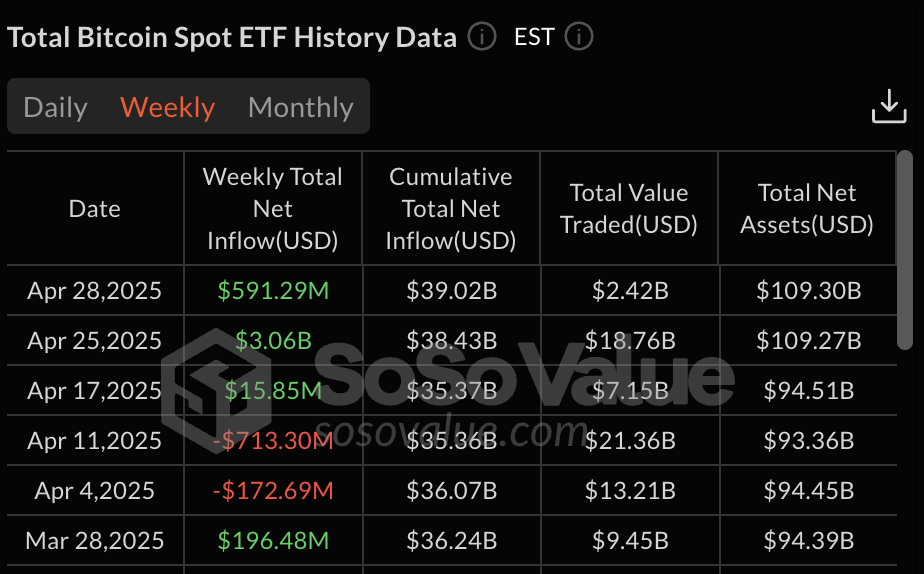Select the Apr 28,2025 date cell
The height and width of the screenshot is (574, 924).
[x=94, y=291]
